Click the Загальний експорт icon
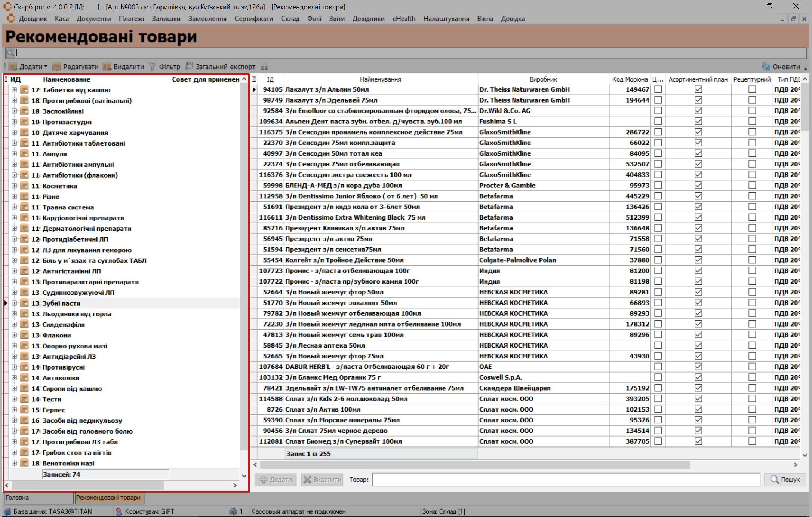Viewport: 812px width, 517px height. click(189, 66)
